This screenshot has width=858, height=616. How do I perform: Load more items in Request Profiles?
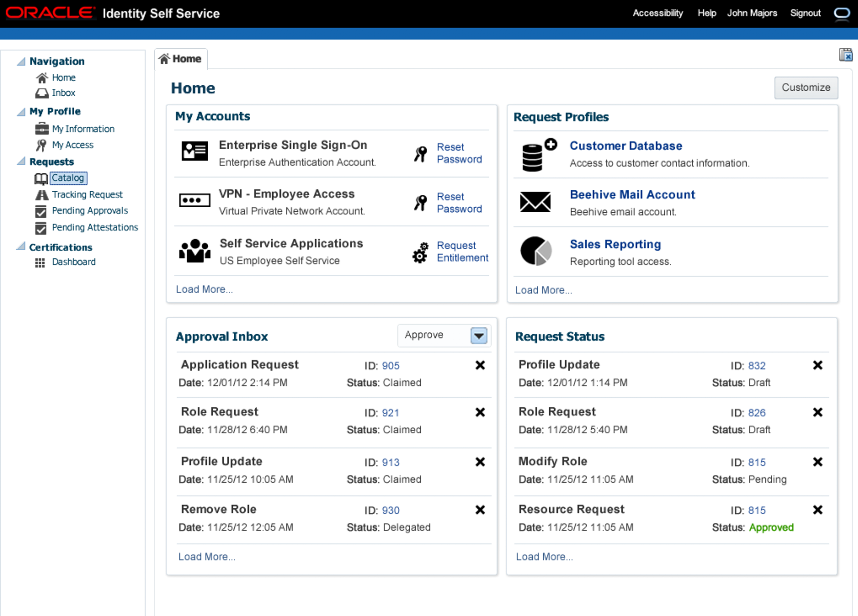tap(543, 290)
